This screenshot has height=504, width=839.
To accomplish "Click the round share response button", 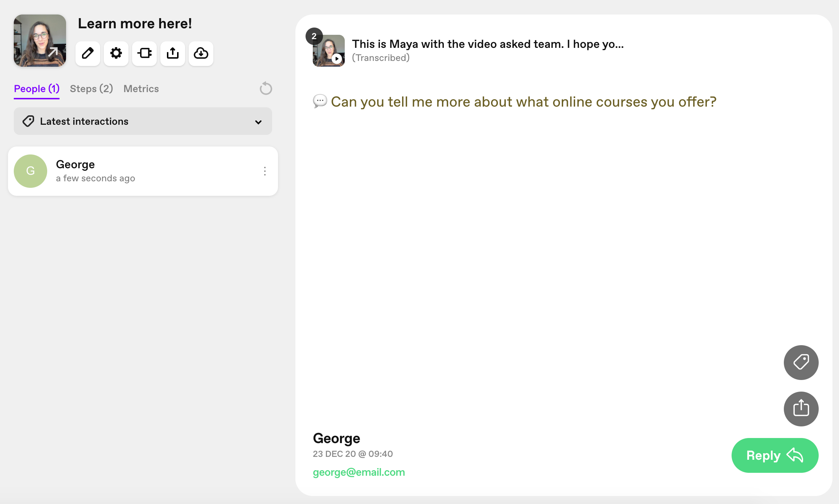I will [x=801, y=409].
